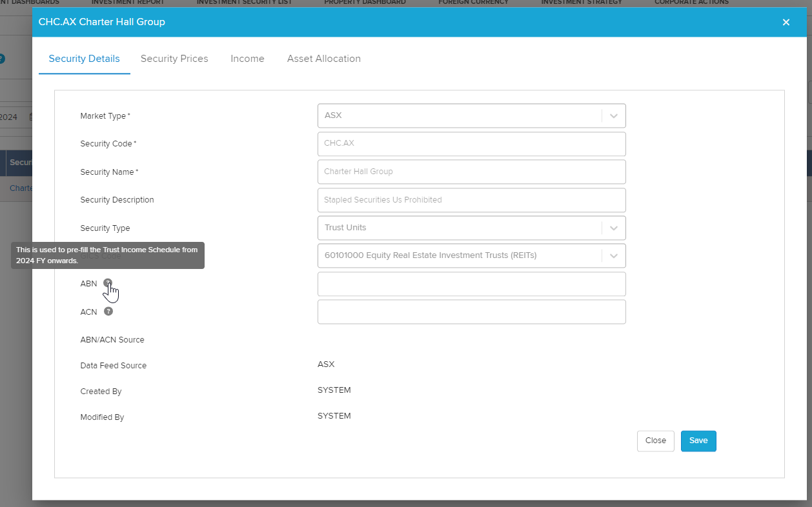Image resolution: width=812 pixels, height=507 pixels.
Task: Select the empty ACN input field
Action: pos(472,312)
